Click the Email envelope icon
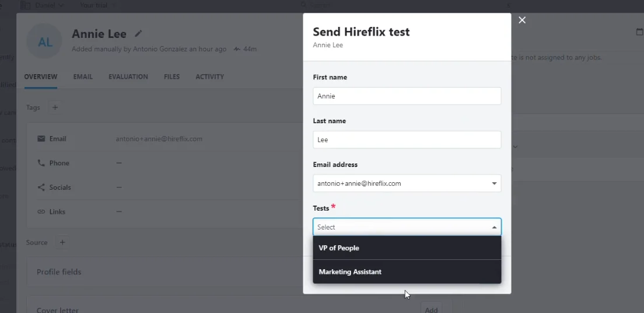Viewport: 644px width, 313px height. 41,138
